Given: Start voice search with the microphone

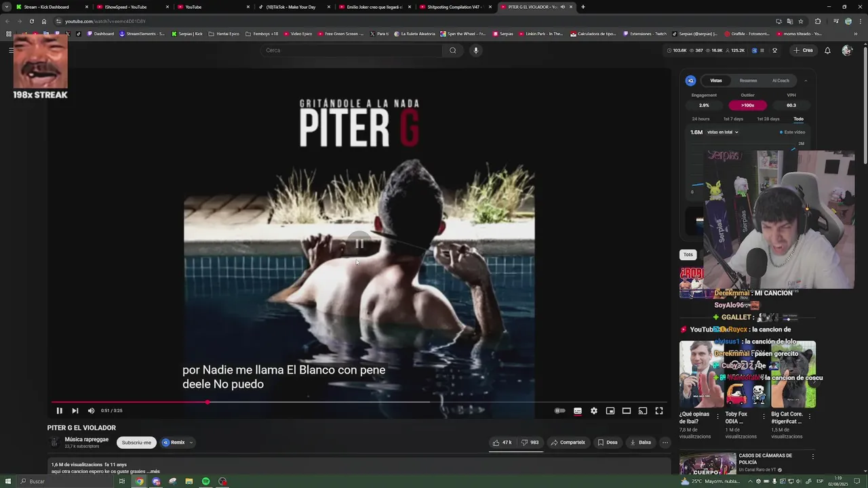Looking at the screenshot, I should 476,50.
